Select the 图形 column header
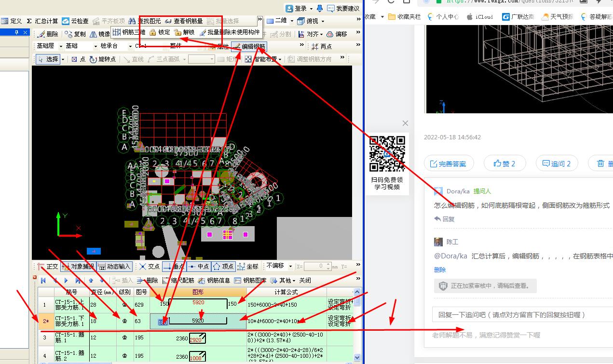The height and width of the screenshot is (364, 613). click(x=198, y=292)
